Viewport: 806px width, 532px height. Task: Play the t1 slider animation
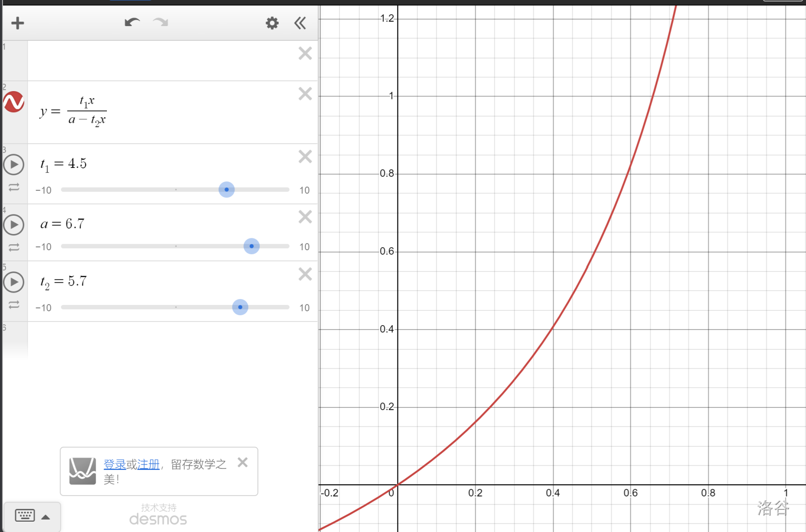point(14,165)
